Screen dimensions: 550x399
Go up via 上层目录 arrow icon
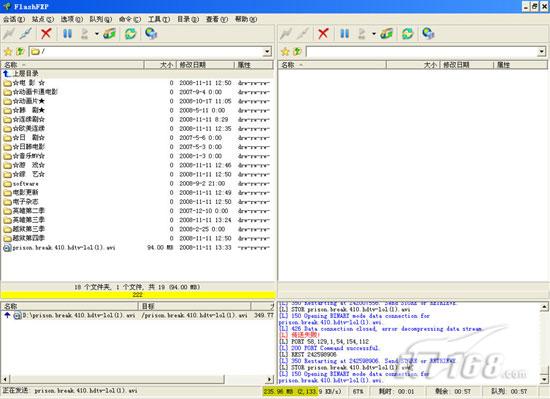coord(7,74)
